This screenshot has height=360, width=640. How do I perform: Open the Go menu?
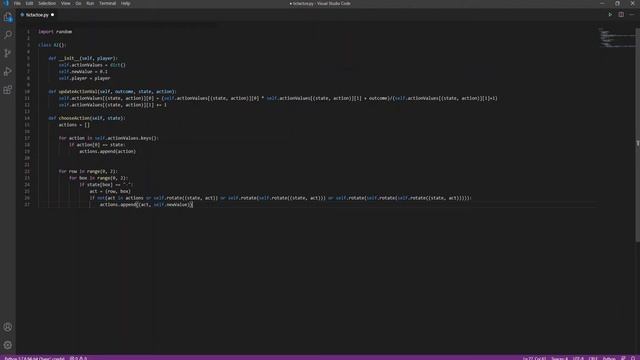point(78,3)
